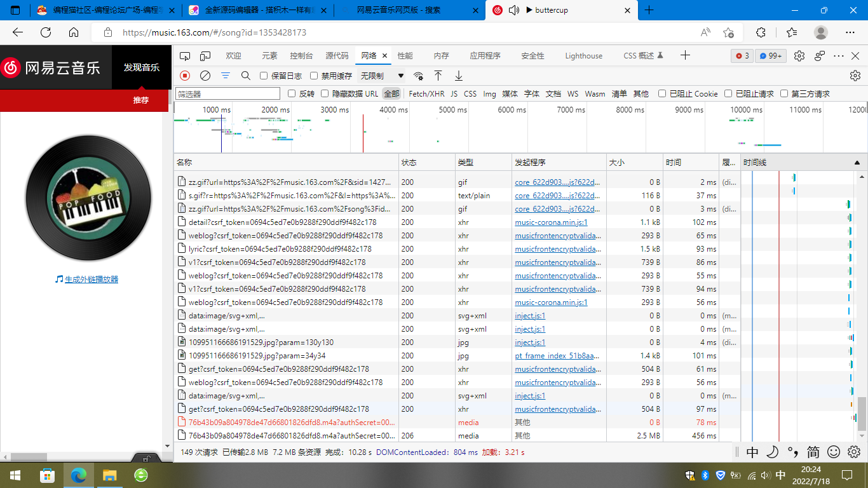Screen dimensions: 868x488
Task: Select the failed red m4a media request
Action: [x=458, y=423]
